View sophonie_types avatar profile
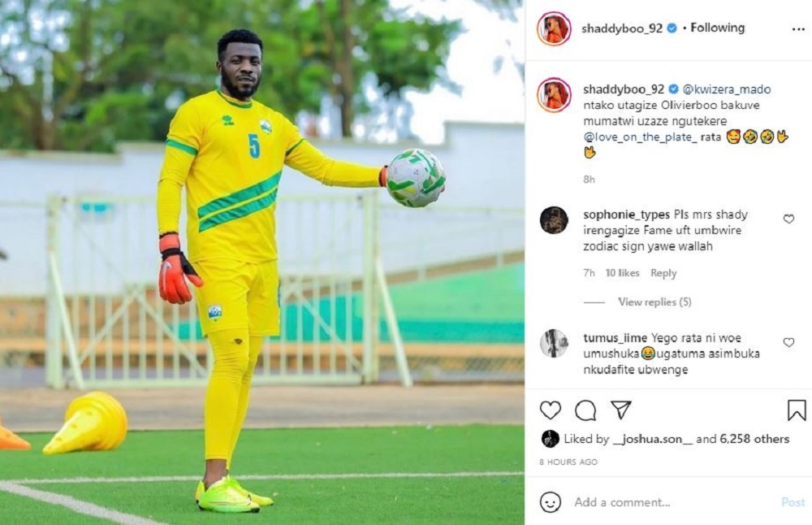Viewport: 812px width, 525px height. click(x=554, y=220)
